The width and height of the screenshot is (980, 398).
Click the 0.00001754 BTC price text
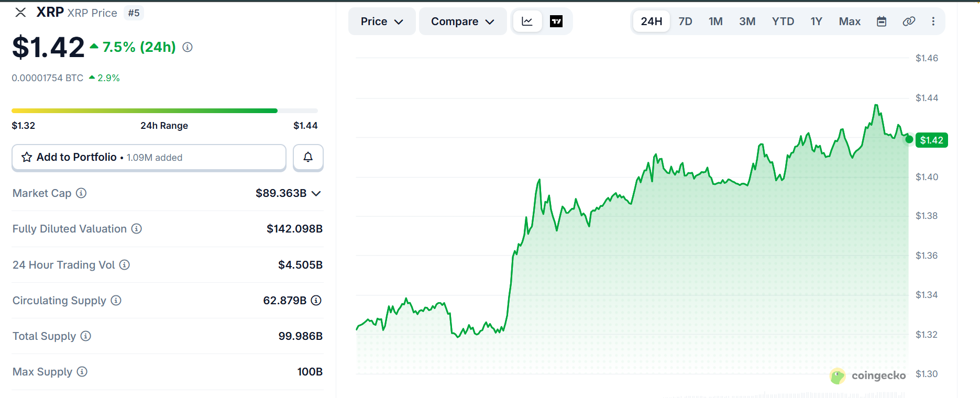click(48, 78)
